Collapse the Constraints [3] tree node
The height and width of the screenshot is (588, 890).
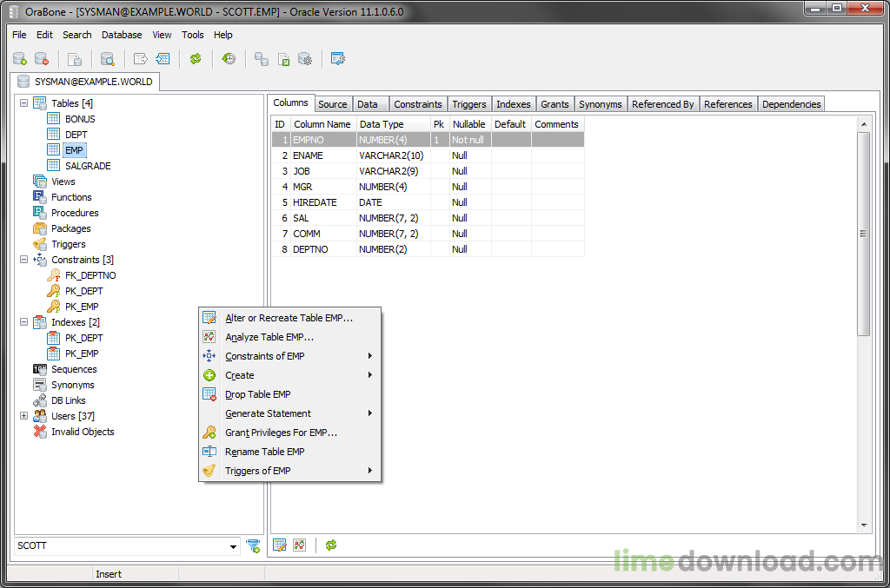click(x=23, y=260)
